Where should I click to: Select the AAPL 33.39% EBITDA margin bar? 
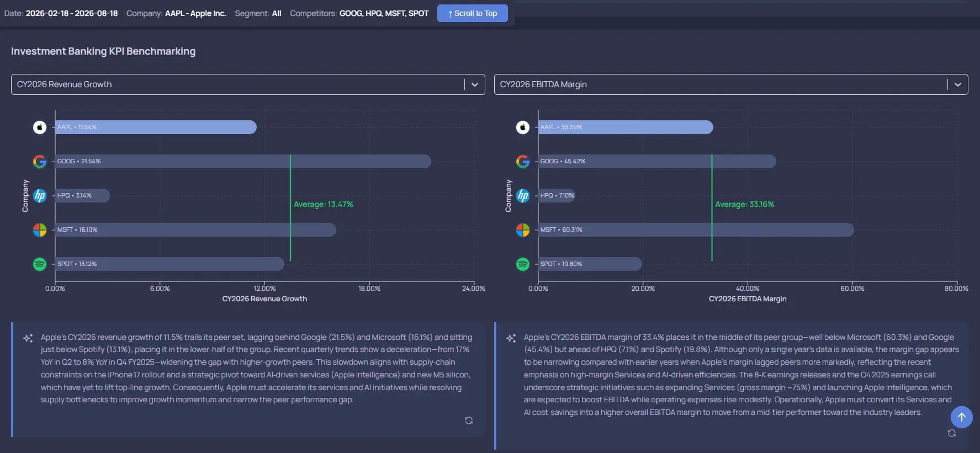626,127
